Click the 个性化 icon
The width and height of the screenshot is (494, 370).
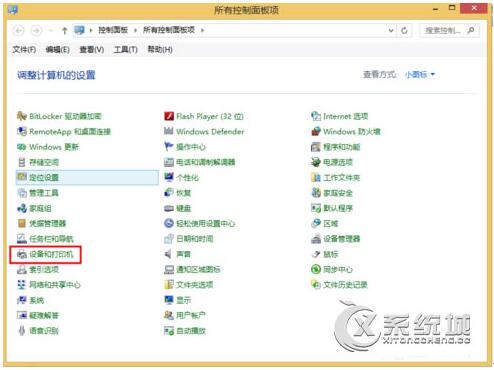169,177
